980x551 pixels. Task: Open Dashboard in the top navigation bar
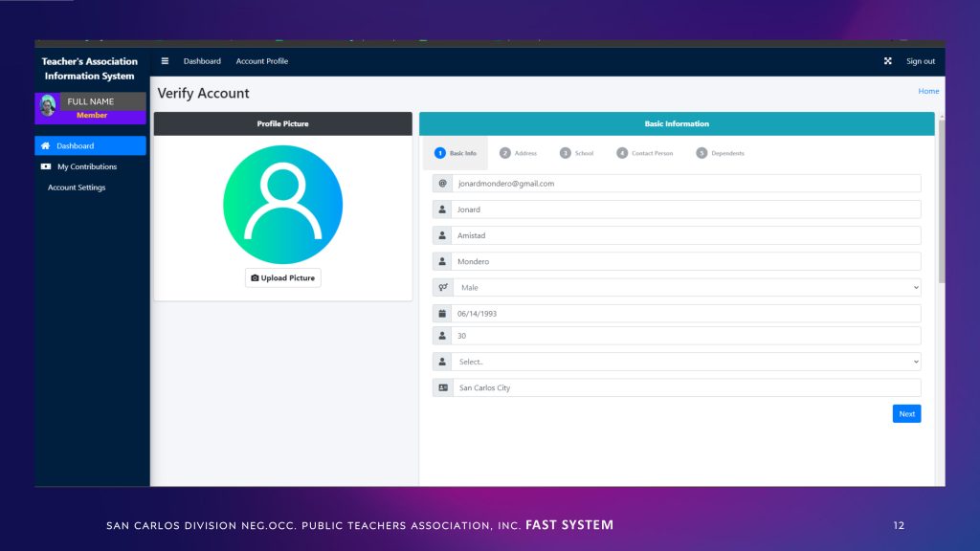[x=202, y=61]
